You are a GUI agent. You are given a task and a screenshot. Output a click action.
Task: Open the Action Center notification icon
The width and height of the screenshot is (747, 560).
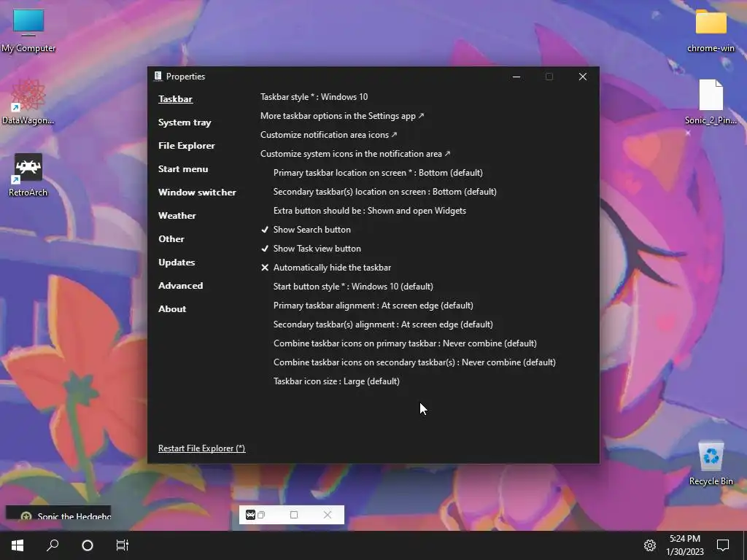[x=723, y=545]
